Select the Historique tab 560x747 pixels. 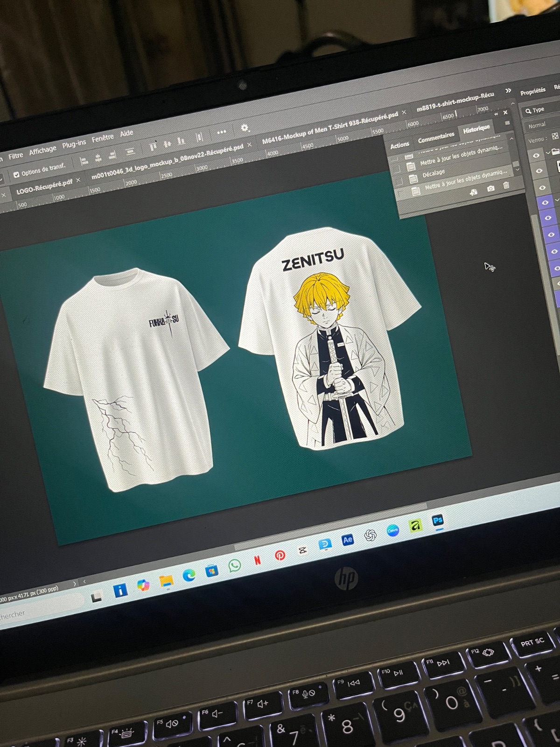(476, 129)
